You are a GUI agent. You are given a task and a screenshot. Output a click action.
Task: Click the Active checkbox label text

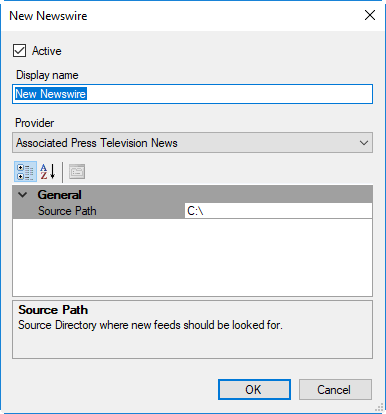click(47, 51)
